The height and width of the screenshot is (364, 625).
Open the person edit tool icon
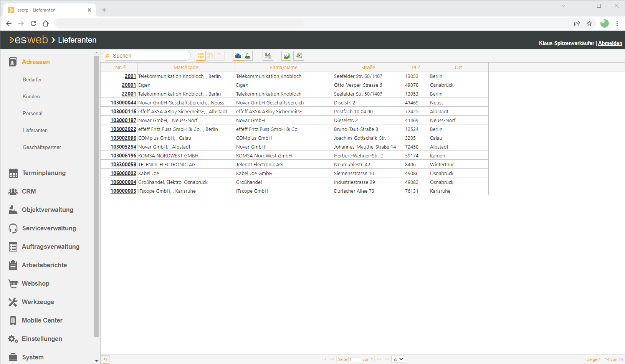point(268,56)
